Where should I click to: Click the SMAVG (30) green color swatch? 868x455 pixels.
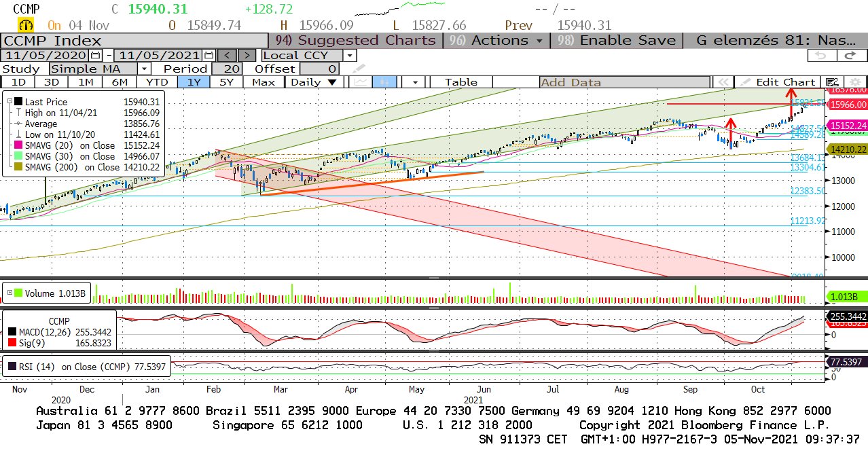[18, 156]
